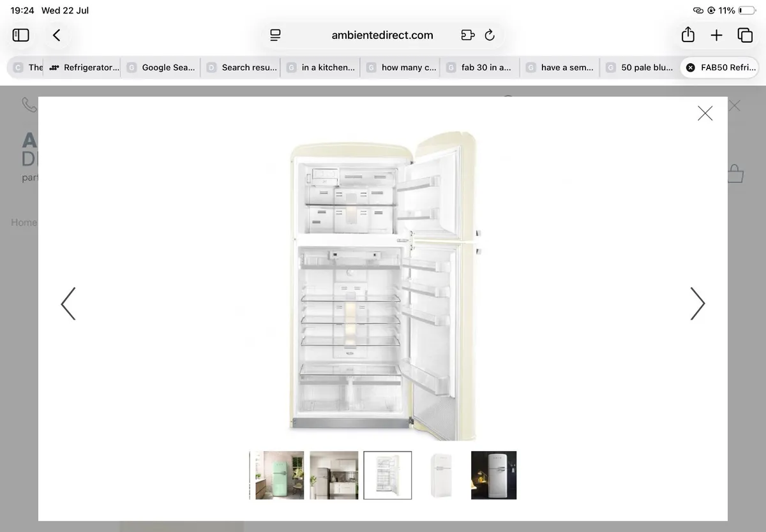Open the extensions icon in address bar
The width and height of the screenshot is (766, 532).
468,35
